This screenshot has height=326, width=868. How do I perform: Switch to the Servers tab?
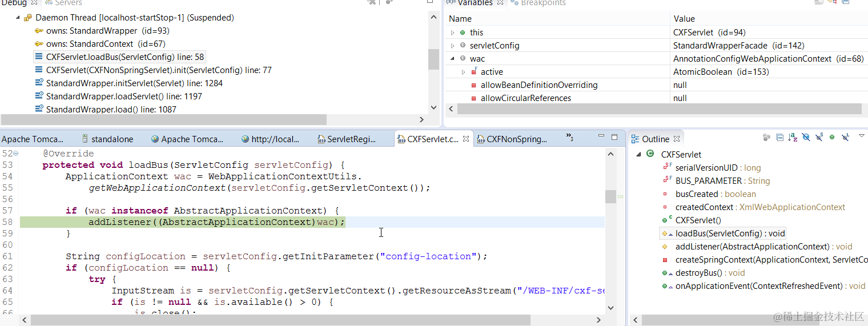tap(63, 3)
